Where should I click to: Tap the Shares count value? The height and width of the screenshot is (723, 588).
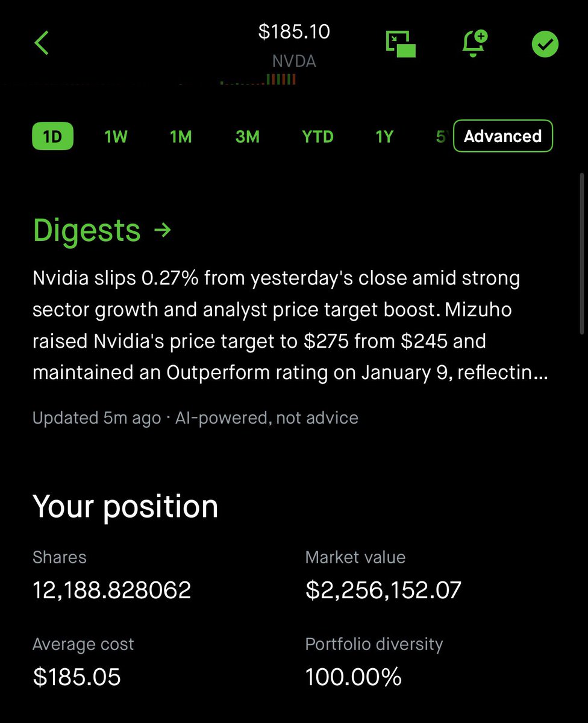112,590
